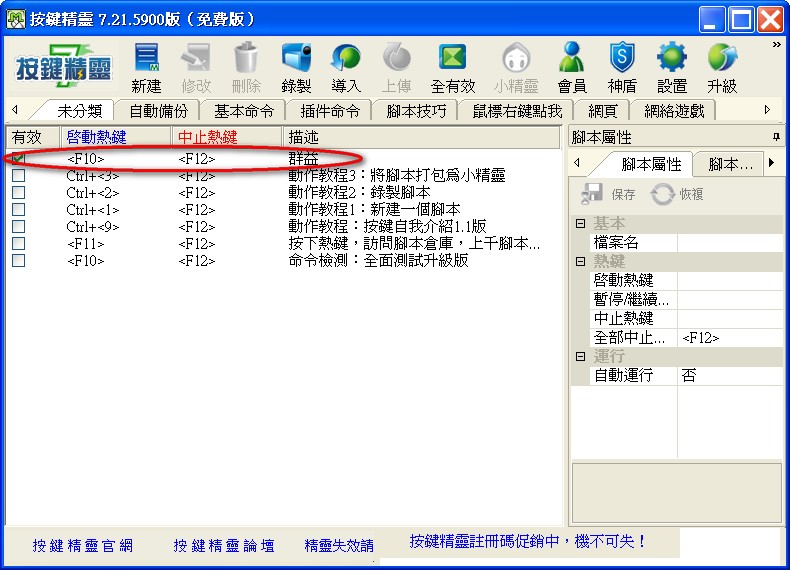Sort by 有效 column header
The image size is (790, 570).
coord(32,137)
